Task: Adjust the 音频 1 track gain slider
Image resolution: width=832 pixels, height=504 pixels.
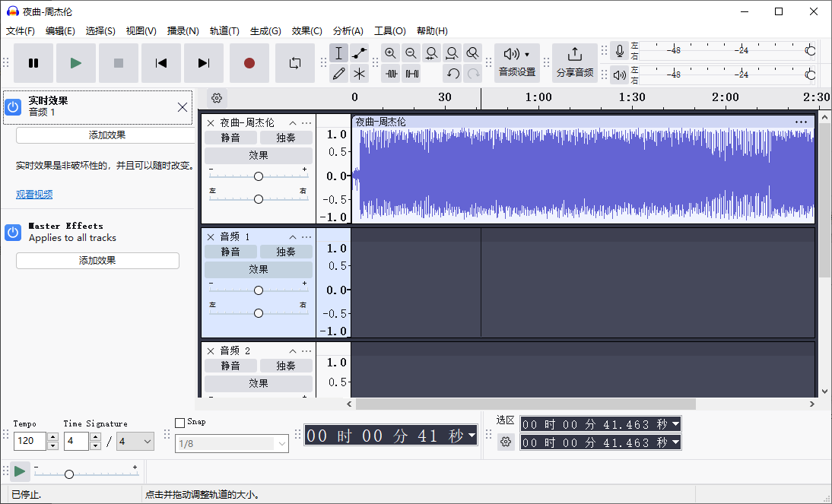Action: point(259,290)
